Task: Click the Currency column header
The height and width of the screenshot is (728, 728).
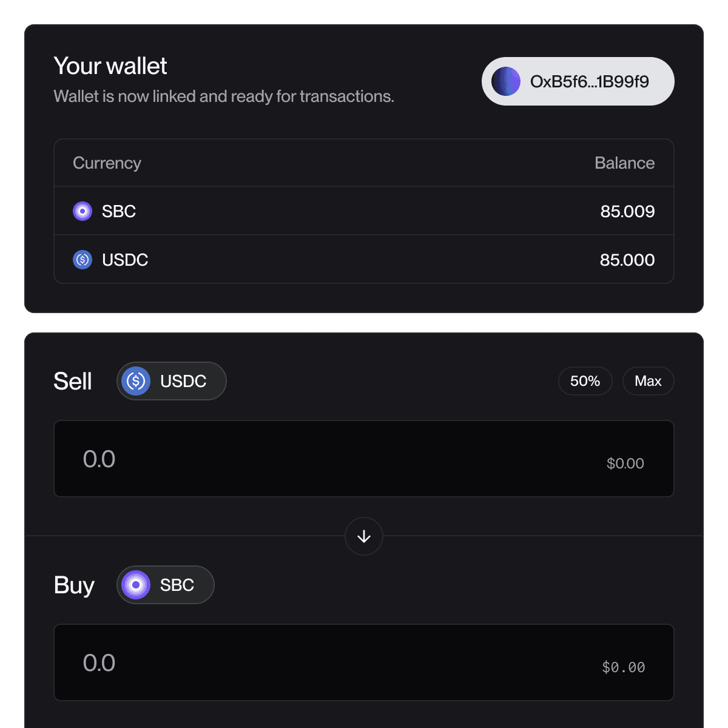Action: pos(107,163)
